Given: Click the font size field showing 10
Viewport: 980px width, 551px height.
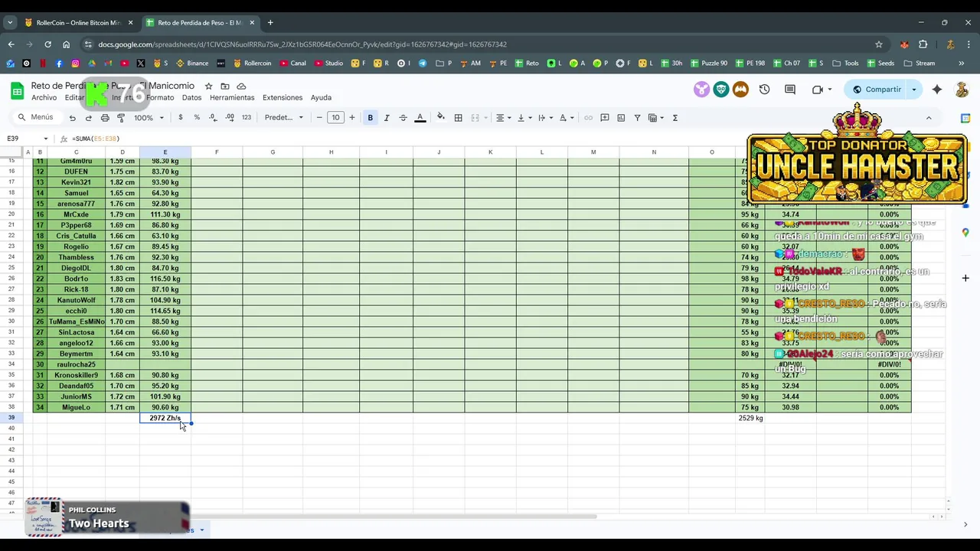Looking at the screenshot, I should [x=335, y=118].
